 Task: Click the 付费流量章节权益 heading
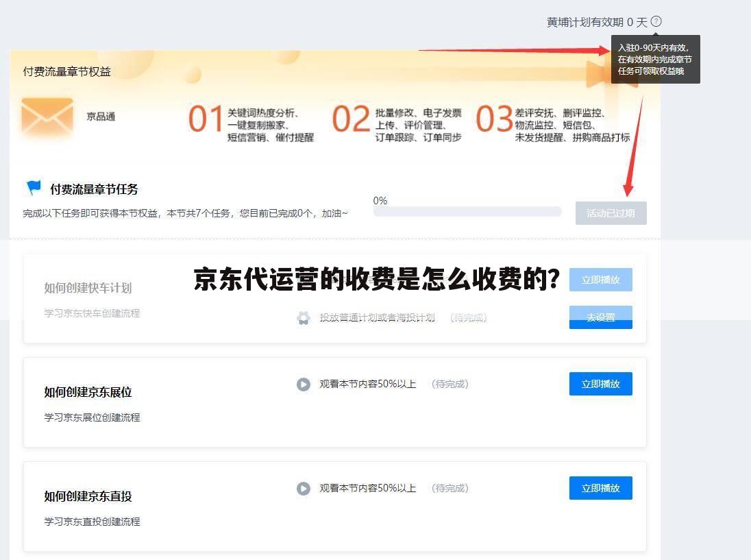click(67, 71)
